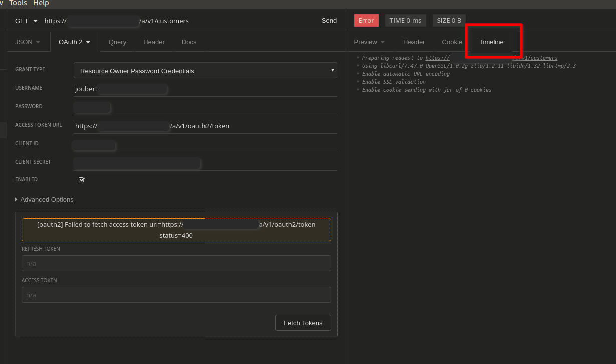
Task: Open the JSON body type tab
Action: pyautogui.click(x=27, y=42)
